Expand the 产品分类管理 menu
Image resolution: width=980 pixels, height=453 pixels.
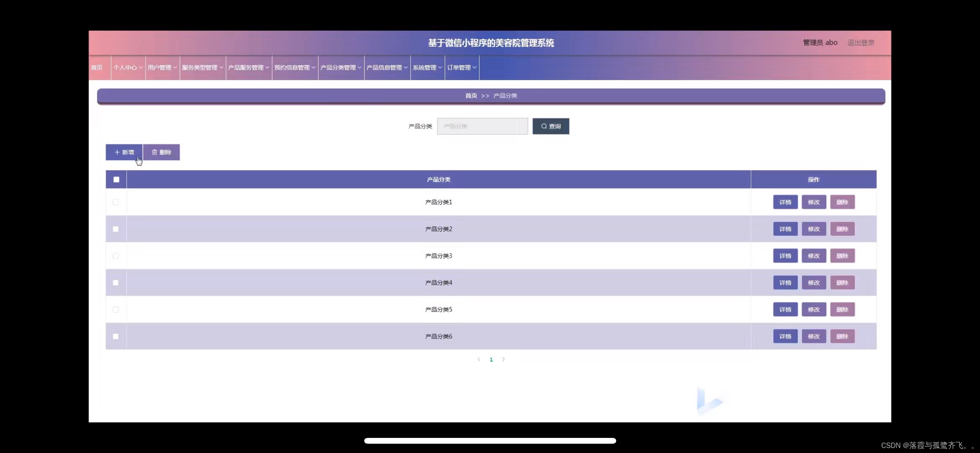pyautogui.click(x=341, y=67)
